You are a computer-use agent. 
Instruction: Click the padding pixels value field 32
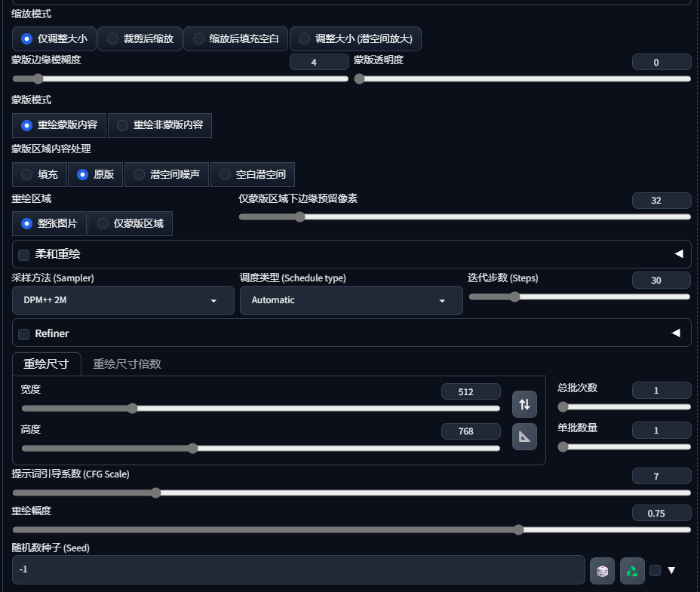pyautogui.click(x=662, y=201)
